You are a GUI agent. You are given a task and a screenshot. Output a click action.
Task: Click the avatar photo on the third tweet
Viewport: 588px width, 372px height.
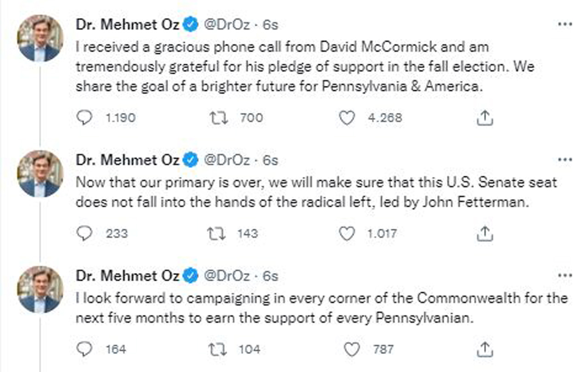click(40, 289)
